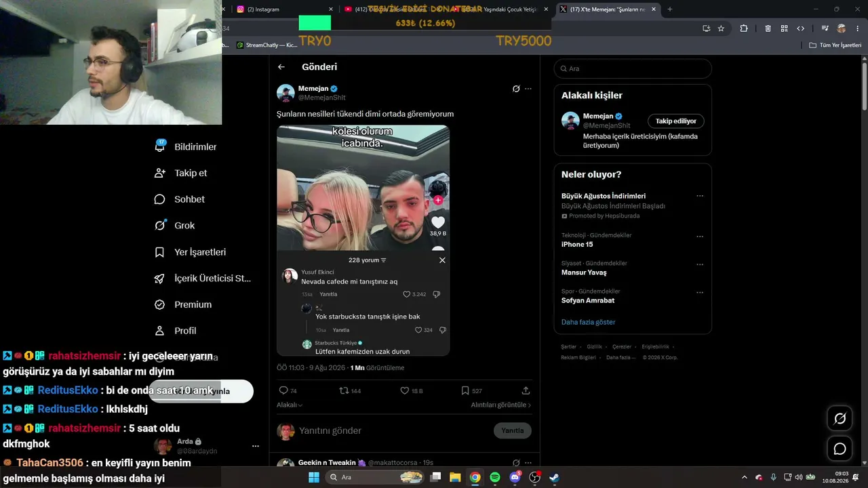868x488 pixels.
Task: Repost the tweet using the 144 retweet icon
Action: pos(344,390)
